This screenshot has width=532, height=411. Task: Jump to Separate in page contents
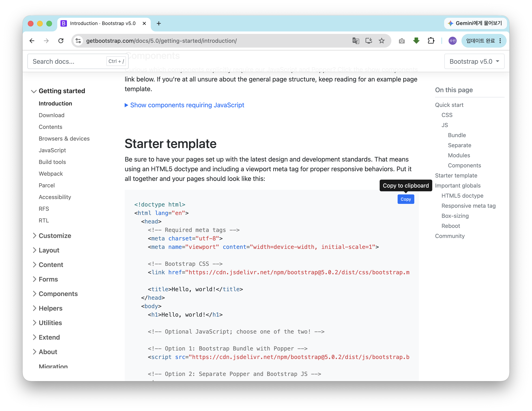459,145
